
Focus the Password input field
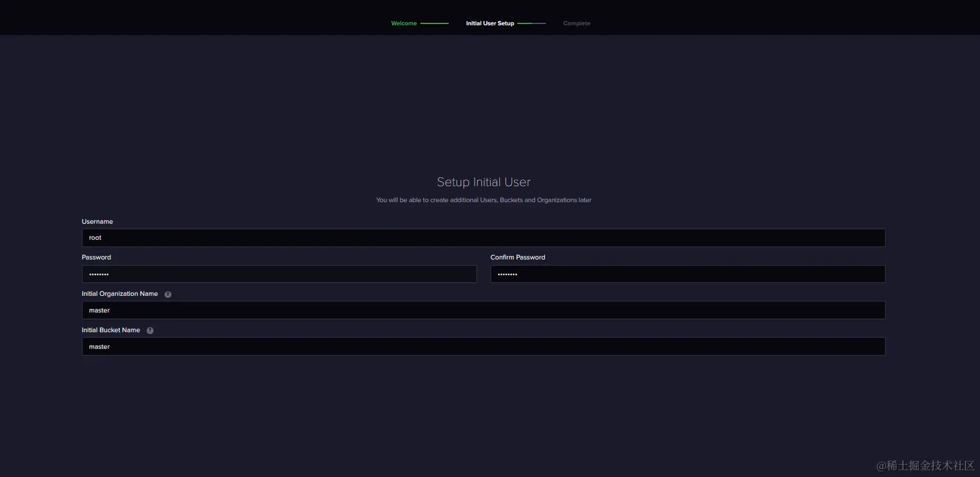click(x=279, y=274)
